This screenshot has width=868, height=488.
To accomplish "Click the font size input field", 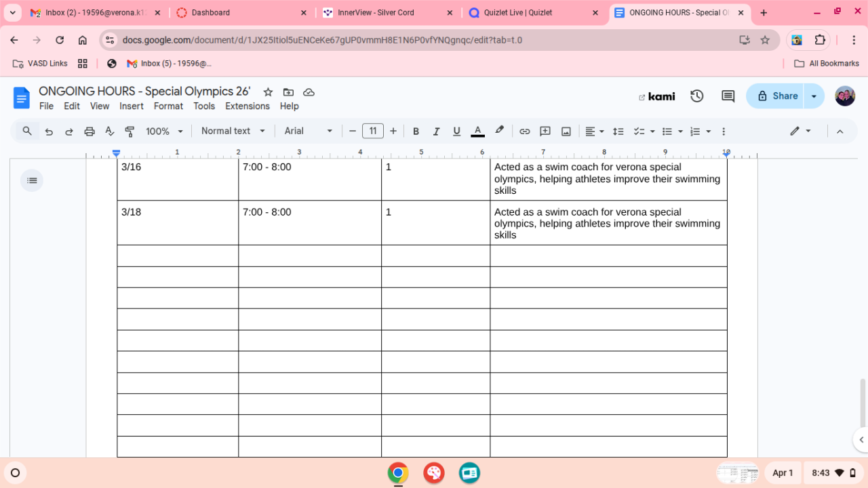I will pyautogui.click(x=373, y=131).
